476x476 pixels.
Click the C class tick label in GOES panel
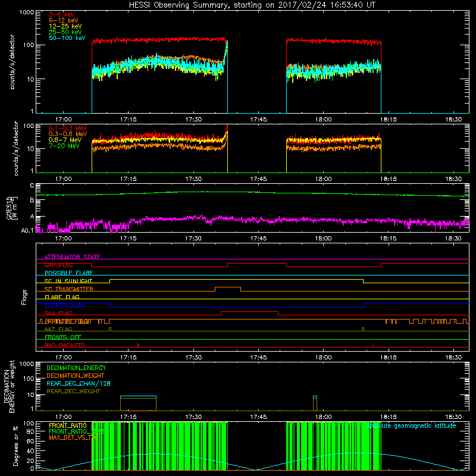point(32,185)
